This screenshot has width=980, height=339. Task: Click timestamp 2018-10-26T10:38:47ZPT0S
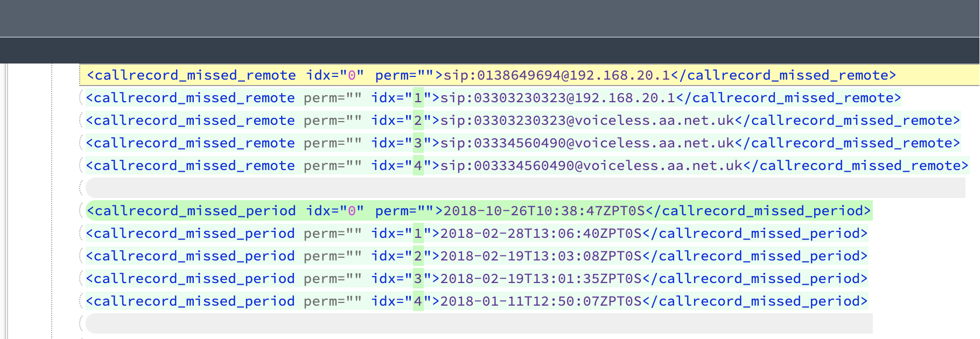pos(544,211)
